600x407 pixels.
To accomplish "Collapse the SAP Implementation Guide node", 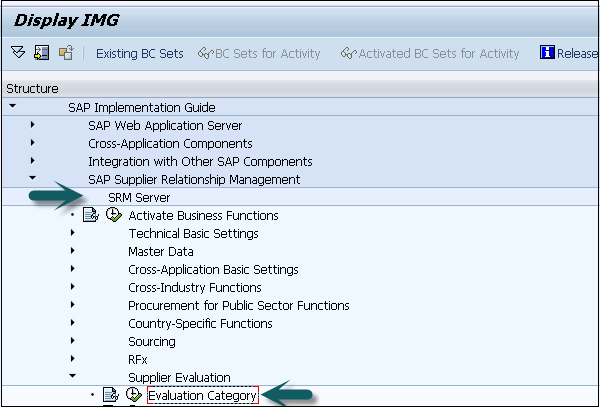I will [12, 107].
